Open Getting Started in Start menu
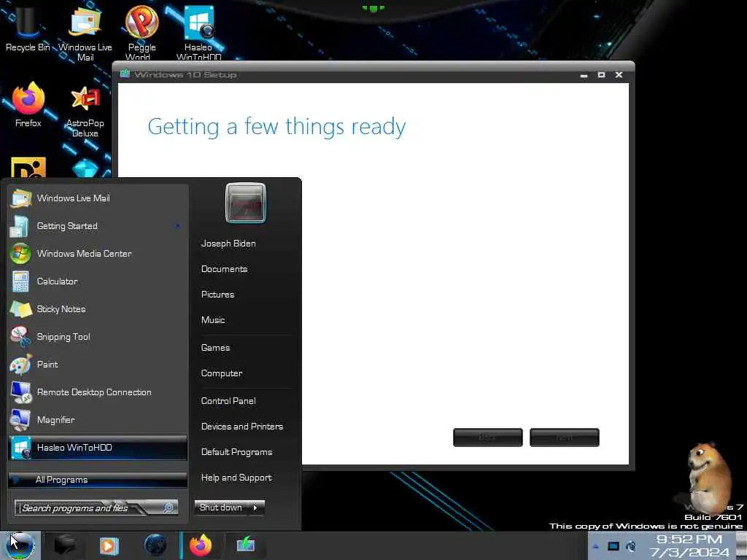Screen dimensions: 747x560 (x=98, y=226)
